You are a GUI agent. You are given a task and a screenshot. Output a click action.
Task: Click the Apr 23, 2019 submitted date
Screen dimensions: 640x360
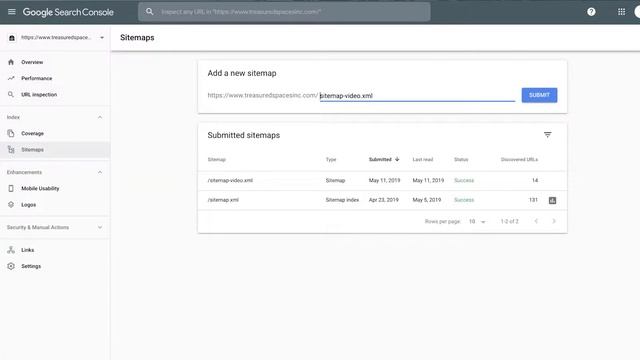[x=383, y=200]
